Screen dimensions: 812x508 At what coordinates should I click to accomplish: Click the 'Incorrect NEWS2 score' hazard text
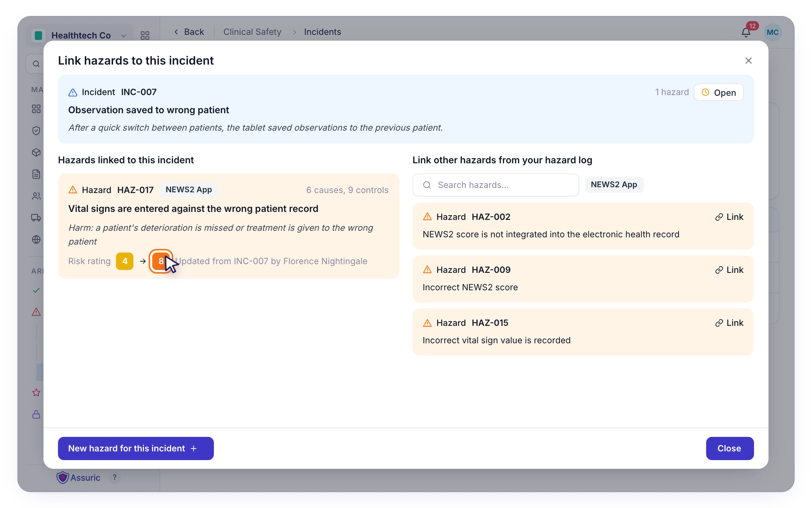coord(470,287)
